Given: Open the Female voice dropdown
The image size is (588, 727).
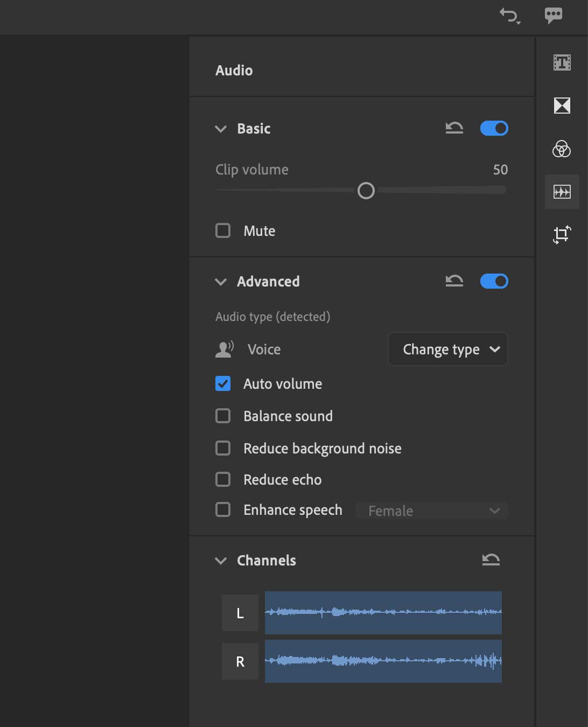Looking at the screenshot, I should point(432,511).
